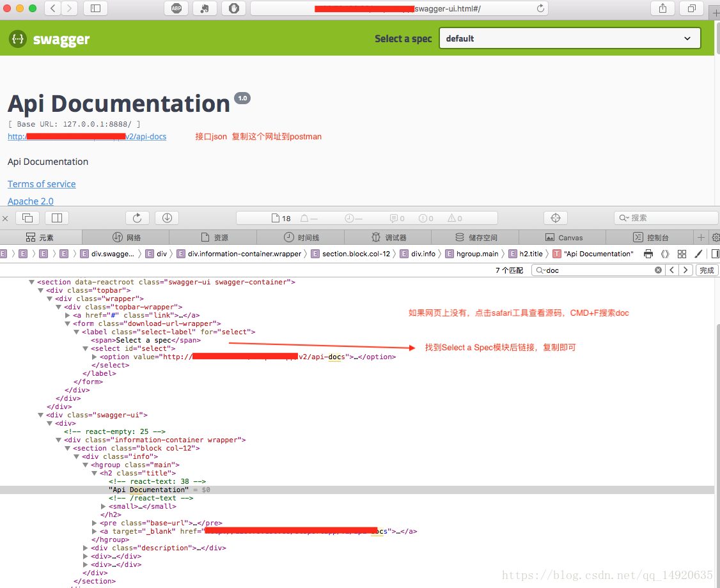
Task: Go to next search match
Action: pyautogui.click(x=685, y=270)
